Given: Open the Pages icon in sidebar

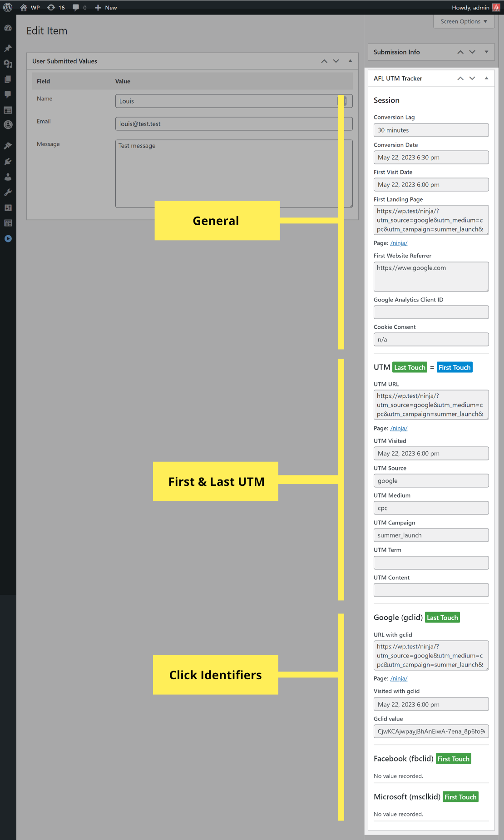Looking at the screenshot, I should [x=8, y=79].
